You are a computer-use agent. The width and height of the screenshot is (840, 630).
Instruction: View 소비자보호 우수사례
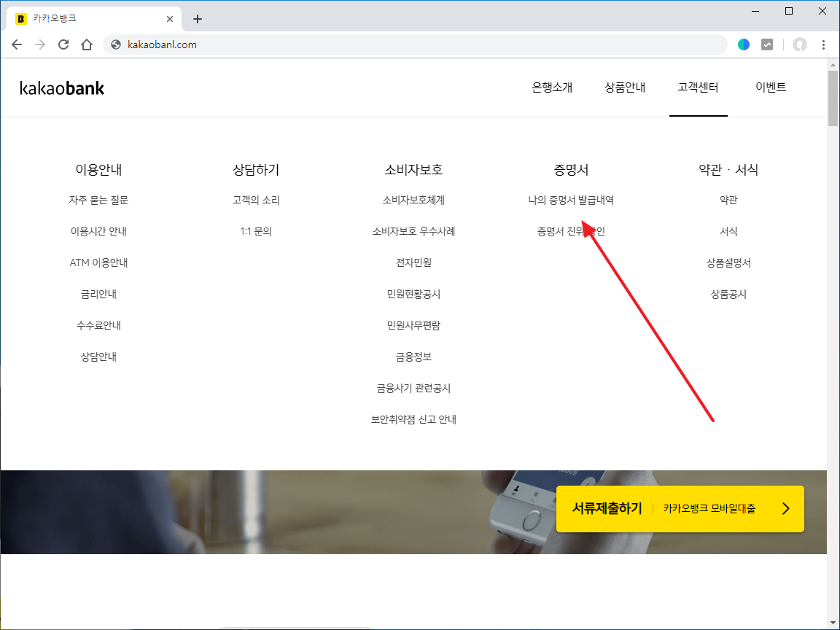[x=413, y=231]
